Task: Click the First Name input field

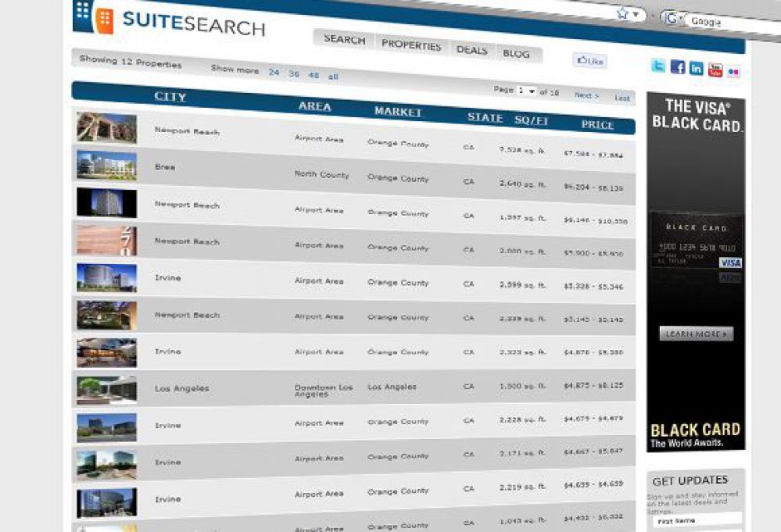Action: (697, 520)
